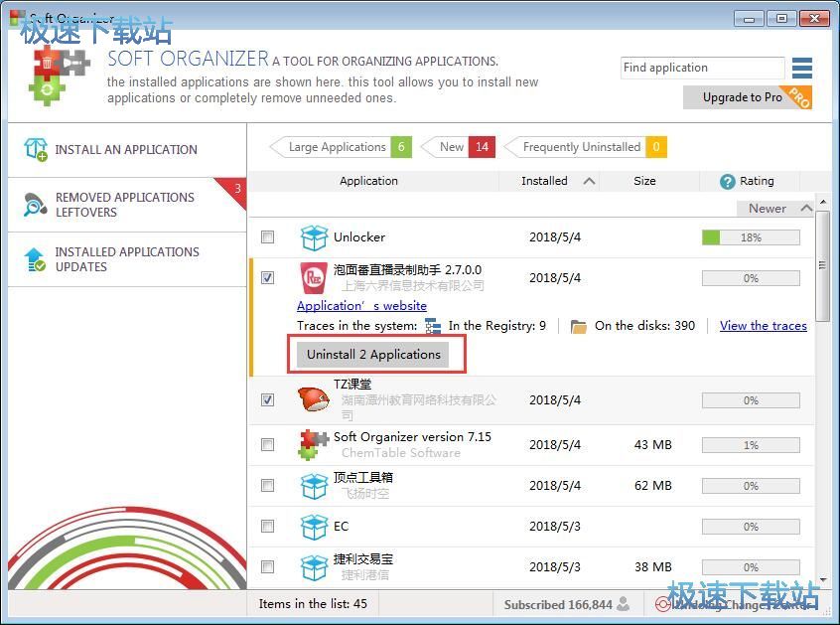Screen dimensions: 840x625
Task: Click the scrollbar down arrow
Action: 823,580
